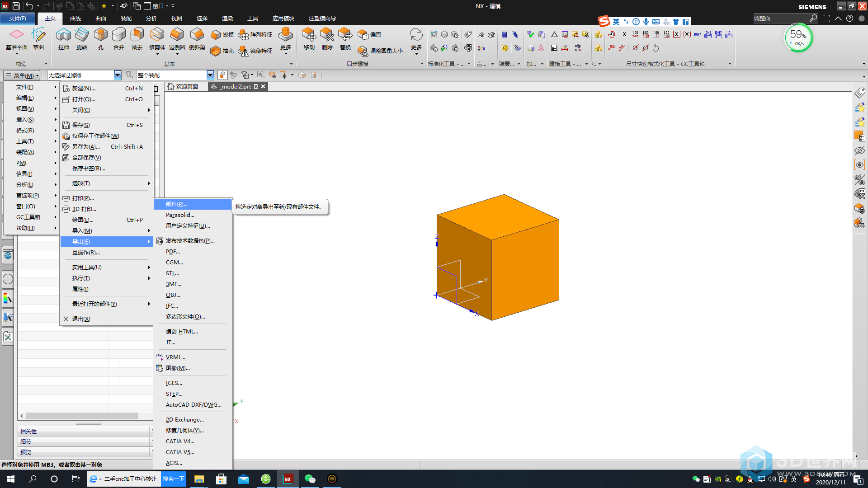
Task: Click the Datum Plane (基准平面) icon
Action: pos(17,39)
